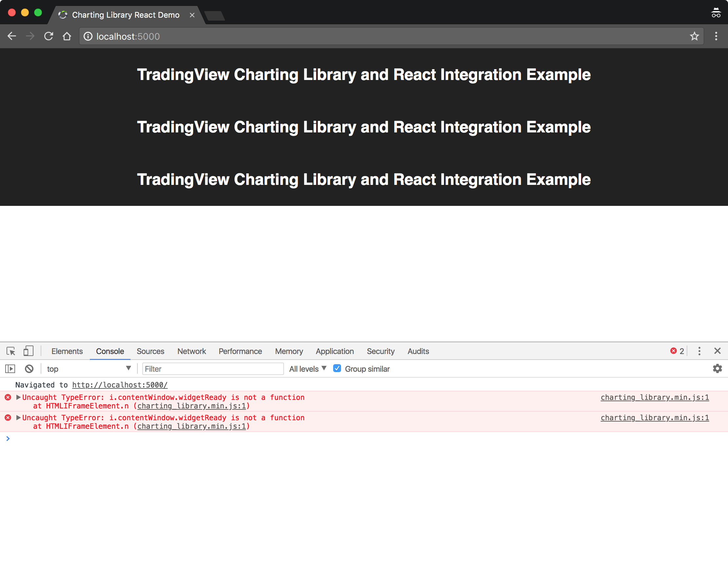
Task: Switch to the Audits tab
Action: pyautogui.click(x=418, y=351)
